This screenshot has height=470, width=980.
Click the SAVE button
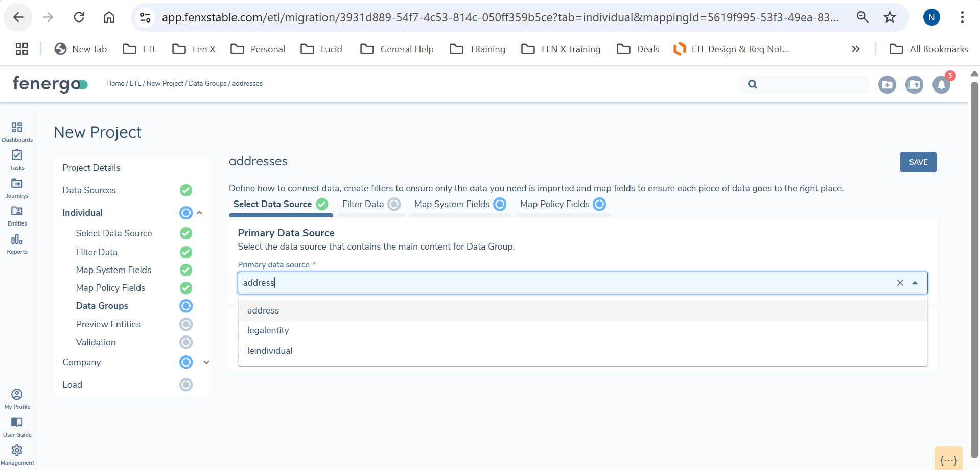pos(918,162)
